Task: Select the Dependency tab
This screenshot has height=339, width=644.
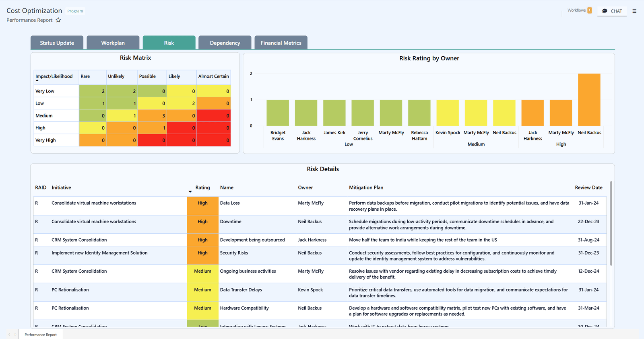Action: pos(225,43)
